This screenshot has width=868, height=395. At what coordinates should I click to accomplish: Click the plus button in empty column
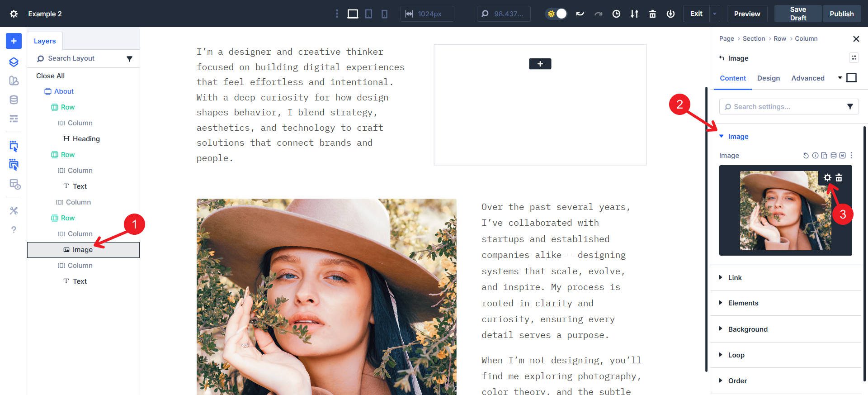[540, 64]
